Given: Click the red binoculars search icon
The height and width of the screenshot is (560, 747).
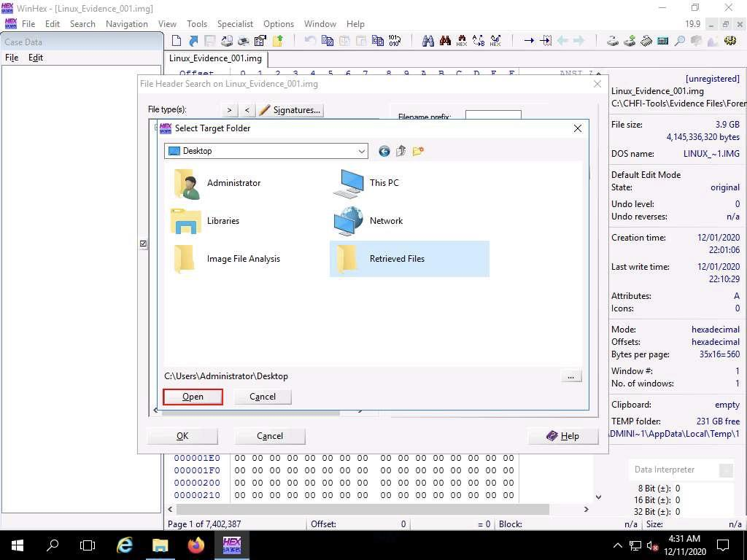Looking at the screenshot, I should pyautogui.click(x=445, y=41).
